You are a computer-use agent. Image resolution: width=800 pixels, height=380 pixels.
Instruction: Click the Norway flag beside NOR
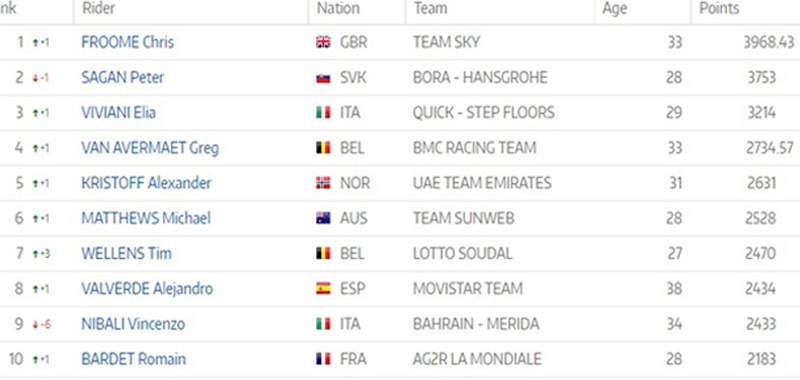[x=323, y=184]
